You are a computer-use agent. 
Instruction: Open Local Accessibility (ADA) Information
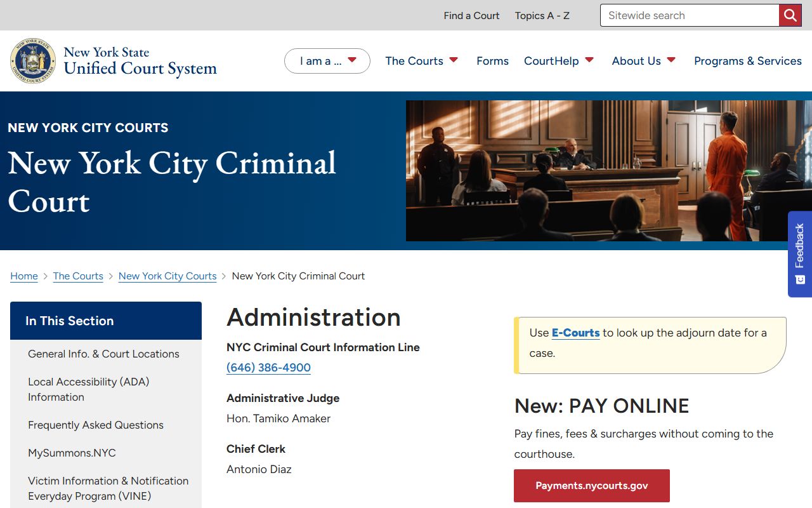click(x=88, y=389)
